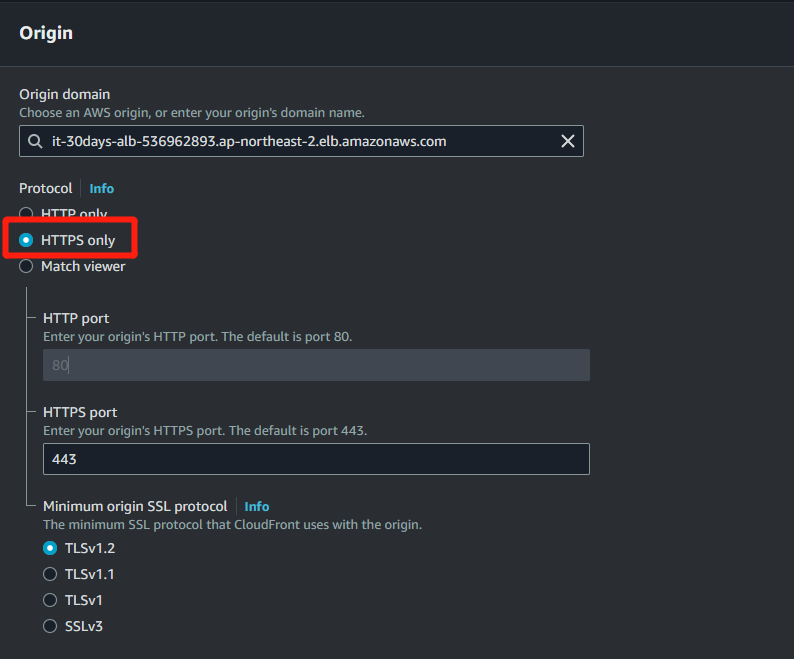Open Info link beside Minimum origin SSL protocol

[257, 507]
